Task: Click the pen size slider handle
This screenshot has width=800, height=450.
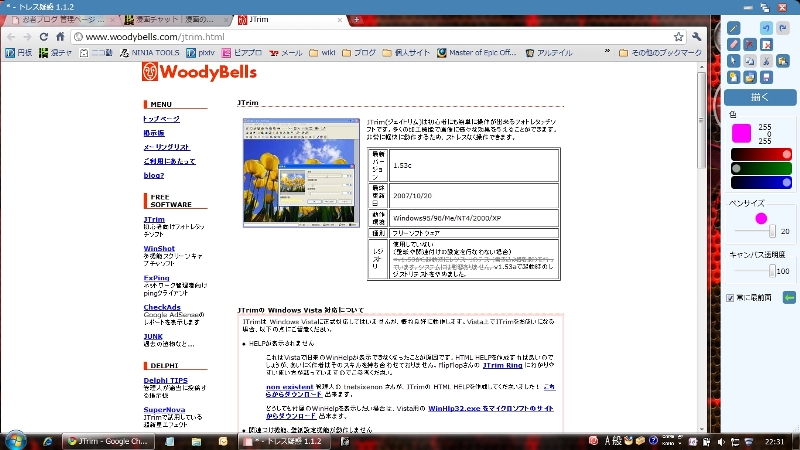Action: pos(772,231)
